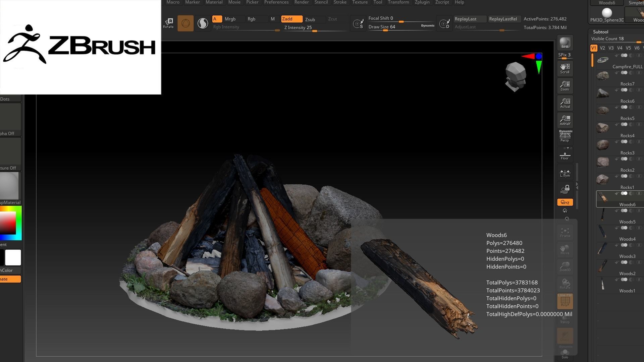Image resolution: width=644 pixels, height=362 pixels.
Task: Click the Actual size icon
Action: point(565,103)
